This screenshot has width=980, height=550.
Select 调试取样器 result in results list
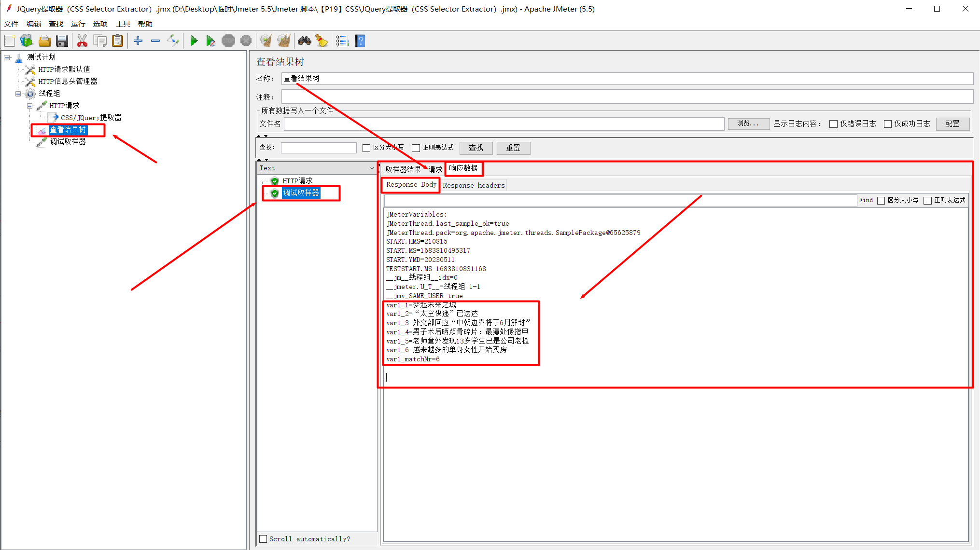tap(301, 193)
